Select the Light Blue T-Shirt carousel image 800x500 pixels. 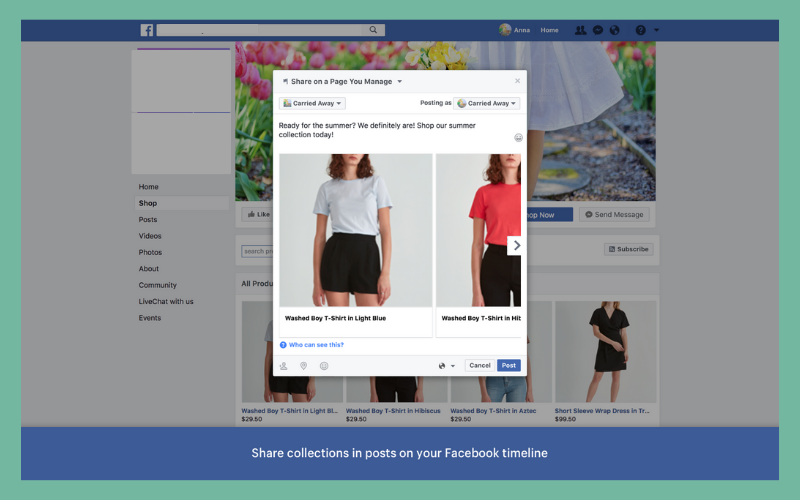tap(356, 230)
